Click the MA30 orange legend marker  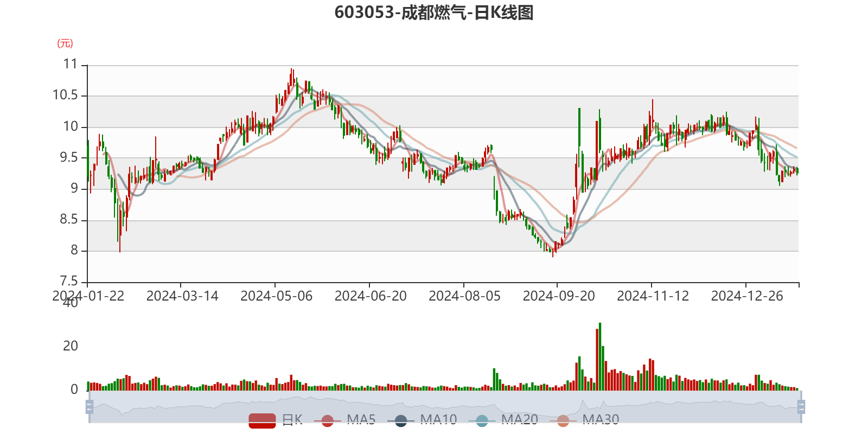point(563,420)
